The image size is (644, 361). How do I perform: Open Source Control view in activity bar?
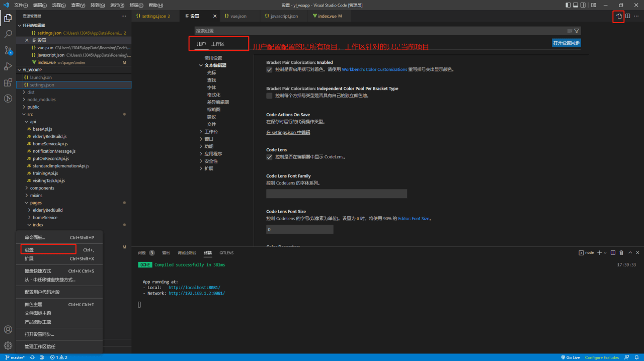(x=8, y=50)
